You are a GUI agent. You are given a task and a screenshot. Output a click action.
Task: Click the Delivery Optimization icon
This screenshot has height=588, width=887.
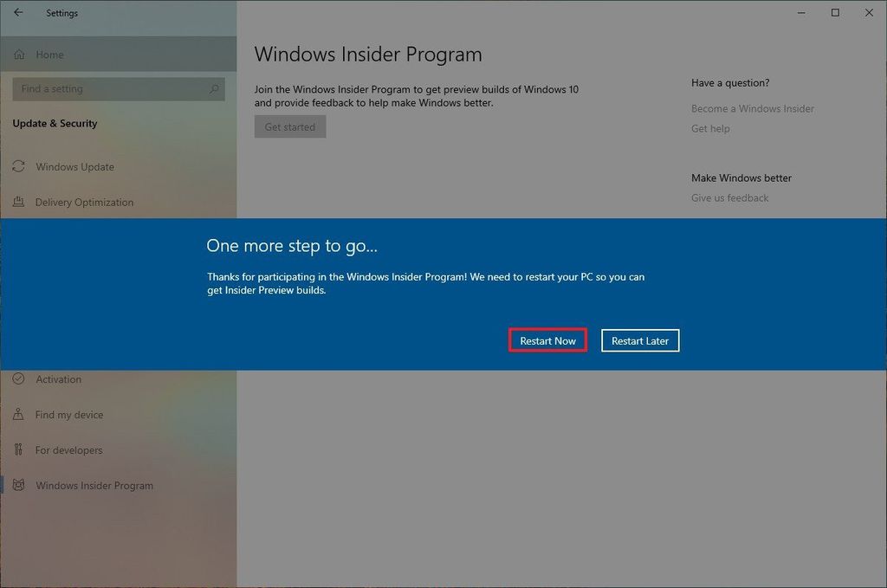(x=19, y=202)
